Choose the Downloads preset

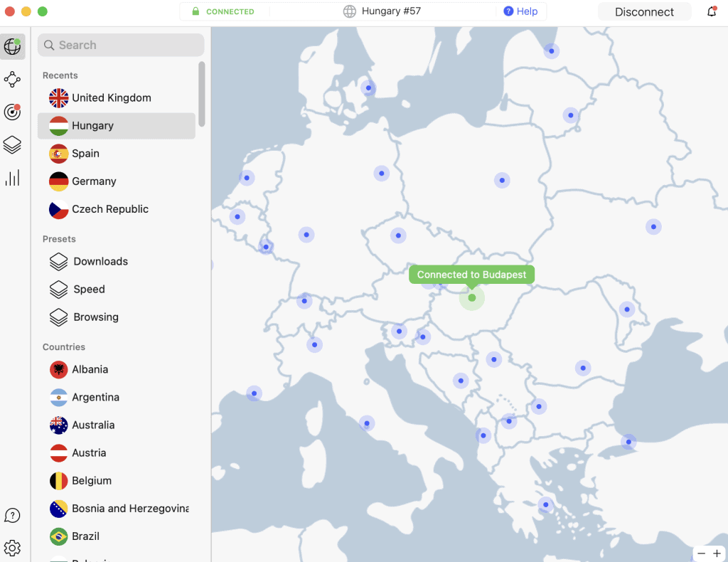[x=100, y=261]
